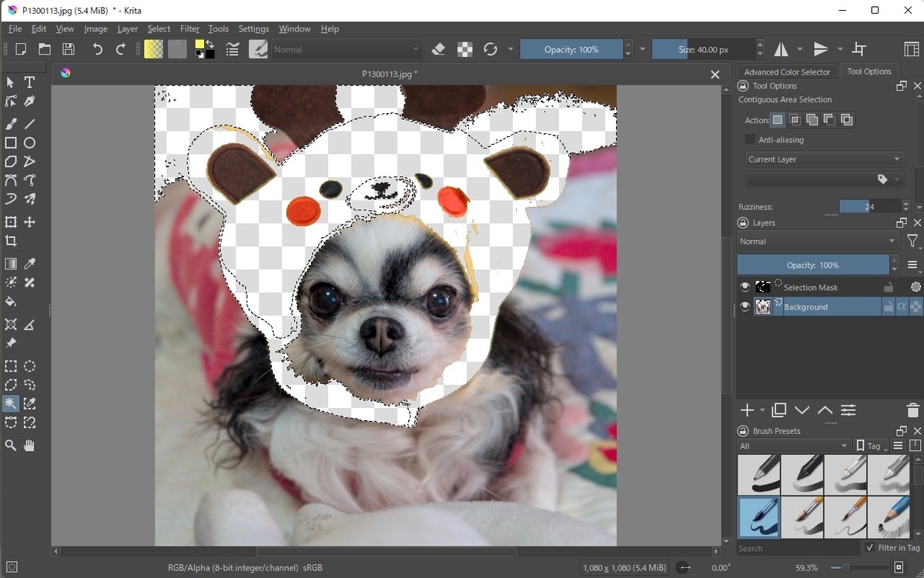
Task: Toggle Selection Mask layer visibility
Action: pyautogui.click(x=745, y=287)
